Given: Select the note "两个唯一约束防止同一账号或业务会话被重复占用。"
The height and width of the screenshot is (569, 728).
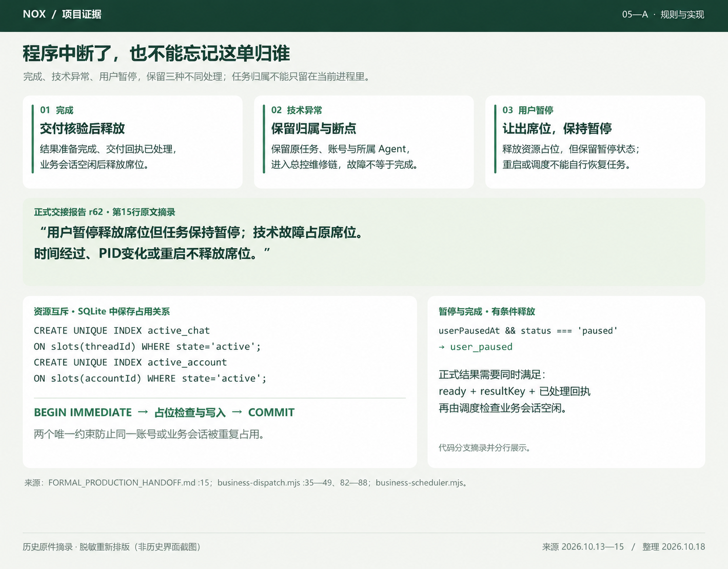Looking at the screenshot, I should [x=149, y=434].
